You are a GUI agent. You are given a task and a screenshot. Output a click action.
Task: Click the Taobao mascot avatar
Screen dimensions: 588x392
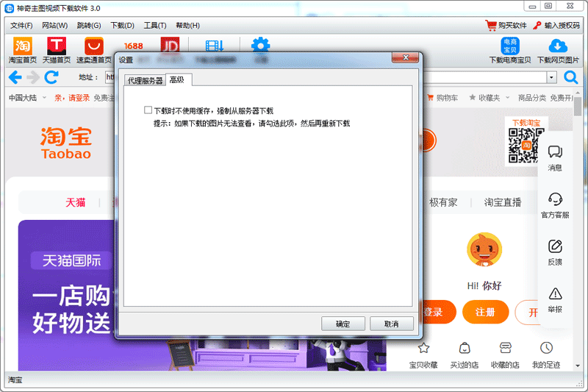(484, 249)
